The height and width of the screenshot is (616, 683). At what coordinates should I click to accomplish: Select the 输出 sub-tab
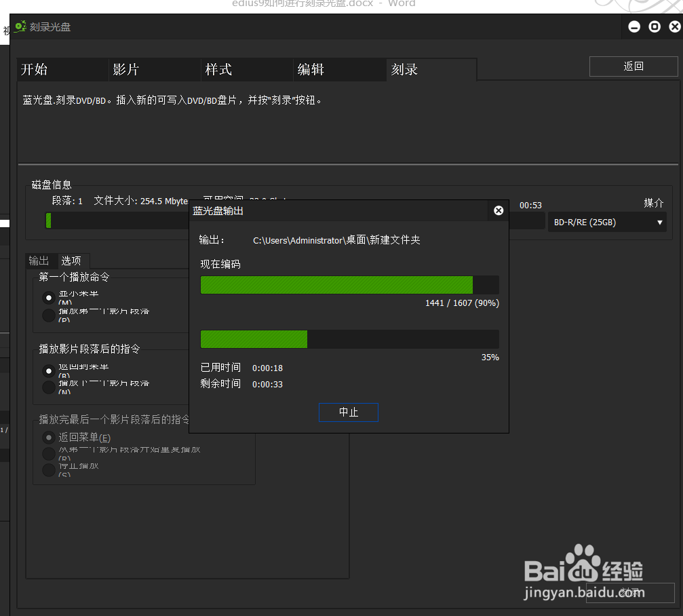point(40,261)
